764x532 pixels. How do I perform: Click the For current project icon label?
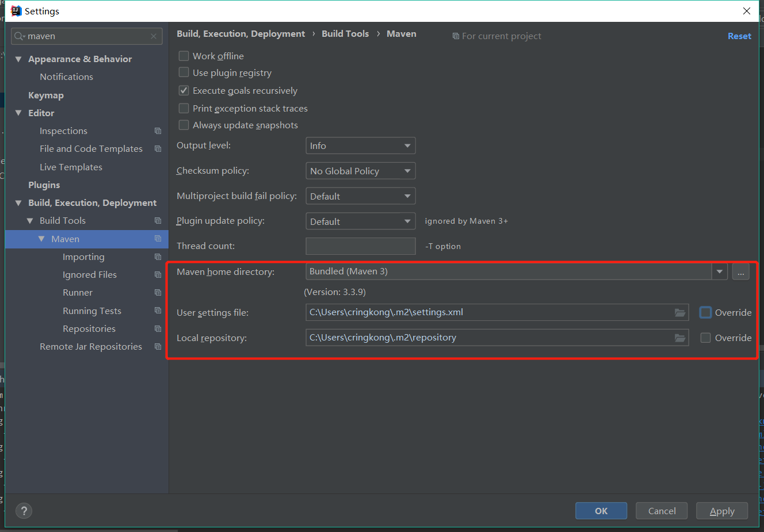(497, 36)
